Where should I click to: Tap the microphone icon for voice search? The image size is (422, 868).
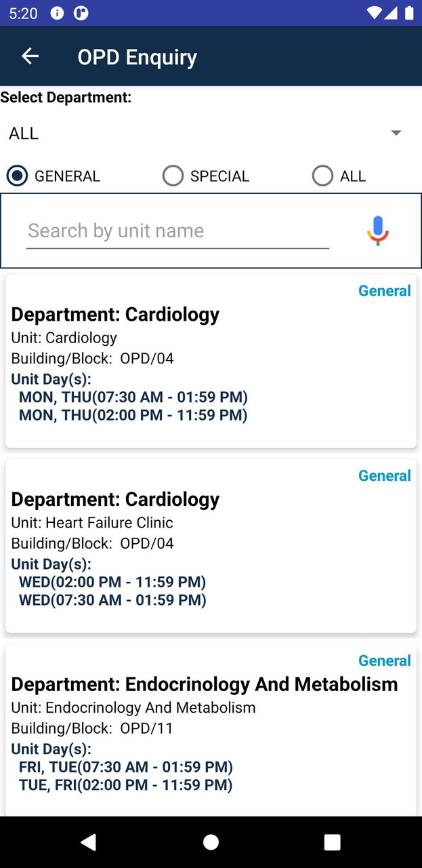pyautogui.click(x=377, y=231)
